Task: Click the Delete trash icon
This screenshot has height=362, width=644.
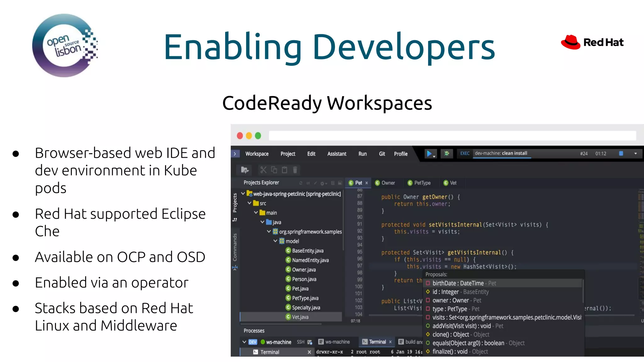Action: 295,170
